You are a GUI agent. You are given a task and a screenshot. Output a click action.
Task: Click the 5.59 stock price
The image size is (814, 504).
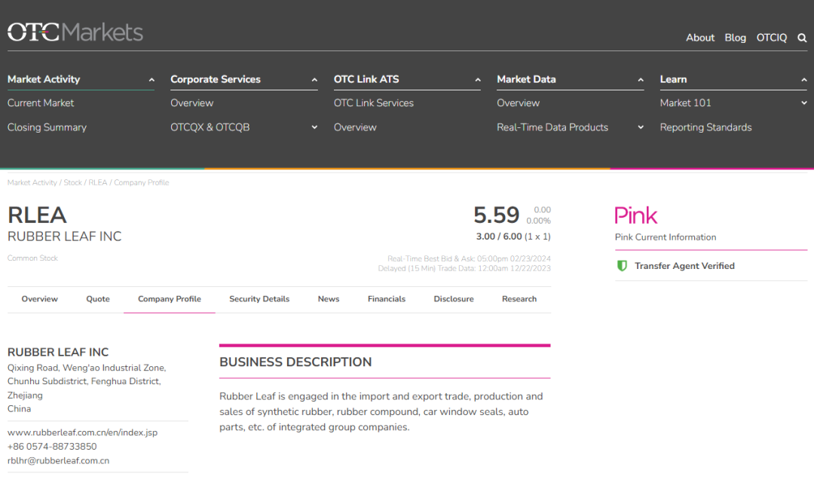(x=496, y=215)
